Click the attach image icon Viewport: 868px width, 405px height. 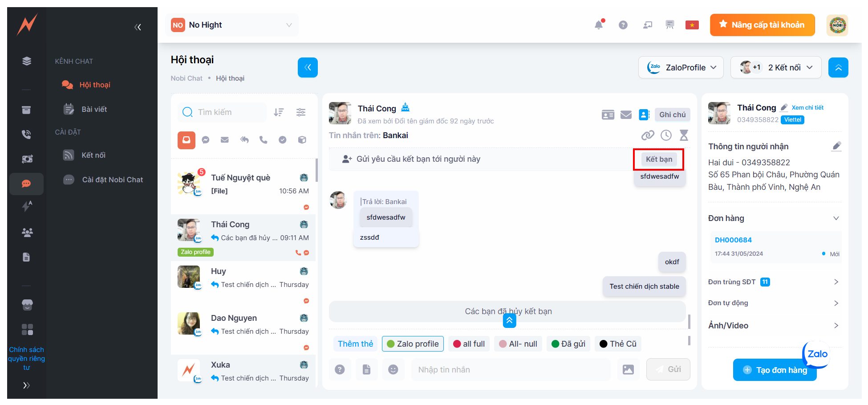click(x=628, y=369)
